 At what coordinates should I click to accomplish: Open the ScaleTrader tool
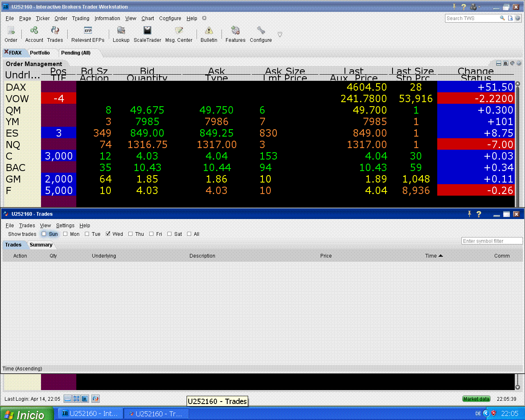click(147, 34)
